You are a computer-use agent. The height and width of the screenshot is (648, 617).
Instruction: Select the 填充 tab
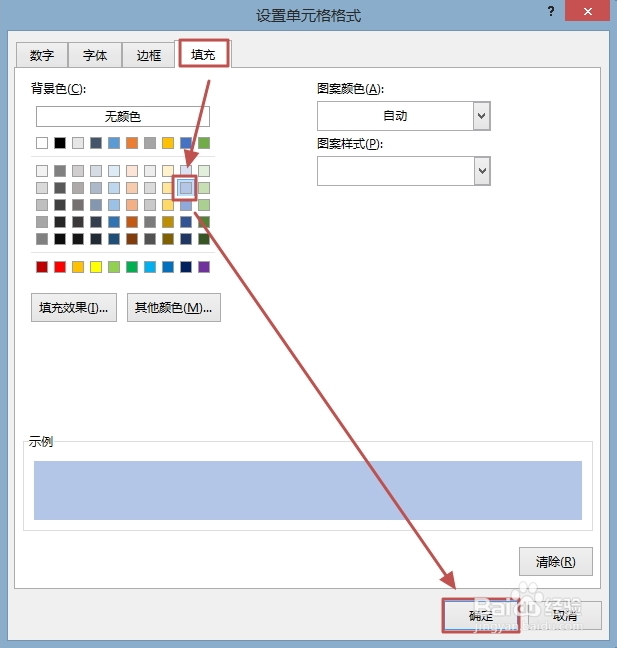203,54
